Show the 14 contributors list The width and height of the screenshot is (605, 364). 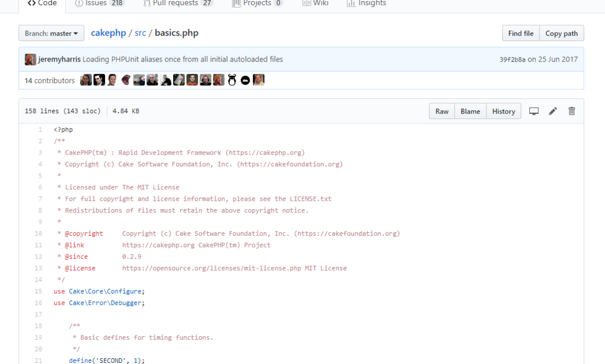pyautogui.click(x=50, y=81)
